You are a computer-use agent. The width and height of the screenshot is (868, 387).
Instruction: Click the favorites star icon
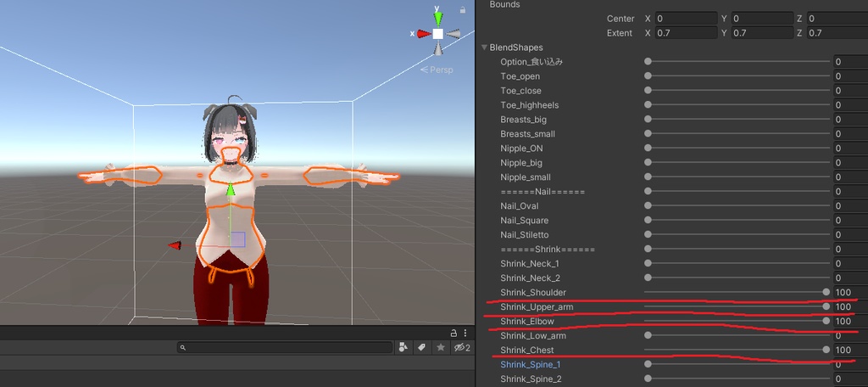[441, 348]
